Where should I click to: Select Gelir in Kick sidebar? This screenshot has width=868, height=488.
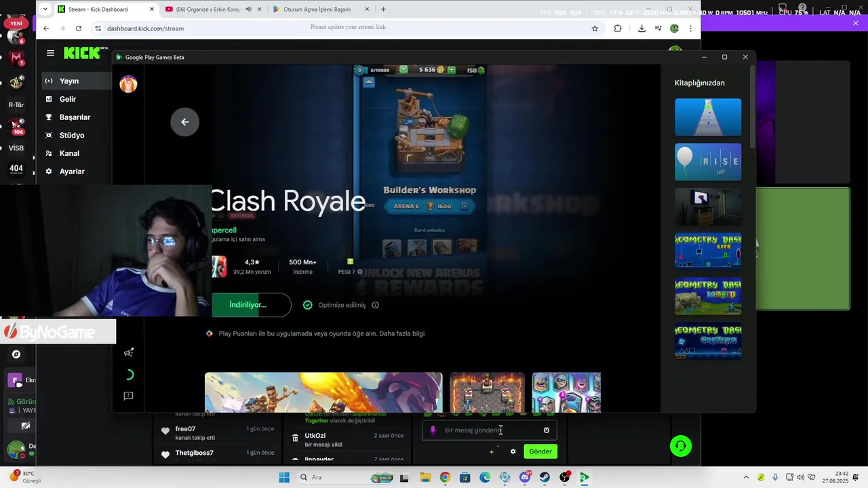[68, 99]
